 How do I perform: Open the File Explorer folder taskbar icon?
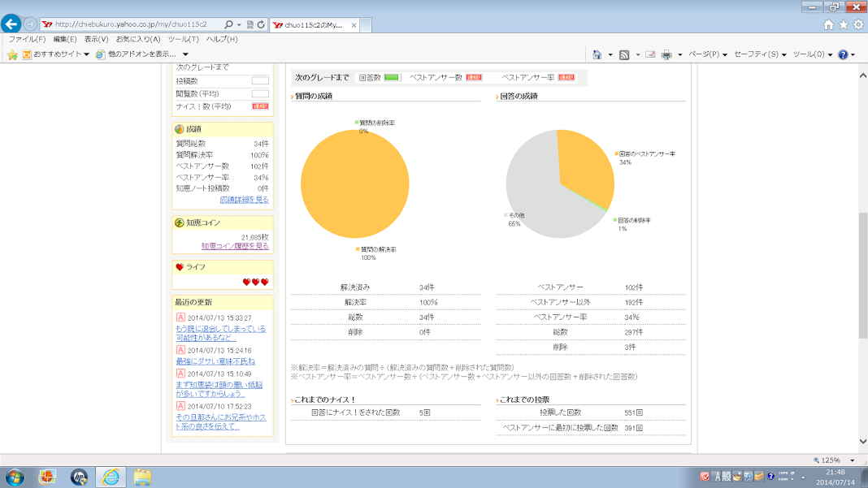142,477
